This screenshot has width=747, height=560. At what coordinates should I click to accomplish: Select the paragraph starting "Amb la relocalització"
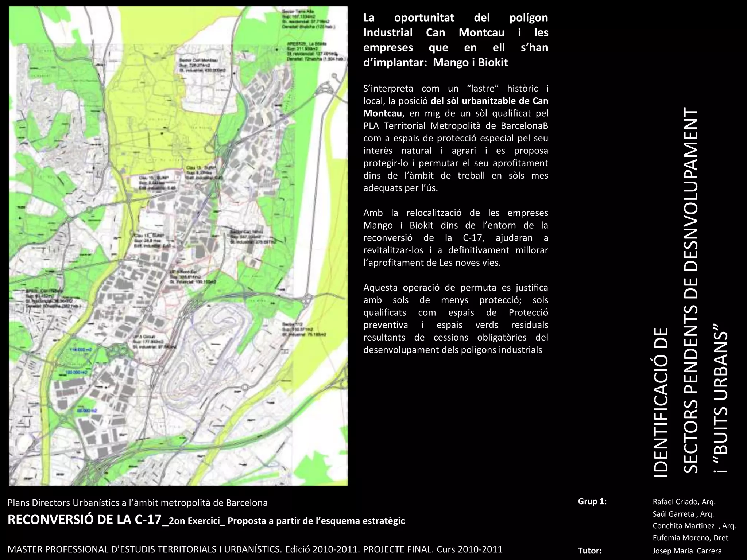456,237
